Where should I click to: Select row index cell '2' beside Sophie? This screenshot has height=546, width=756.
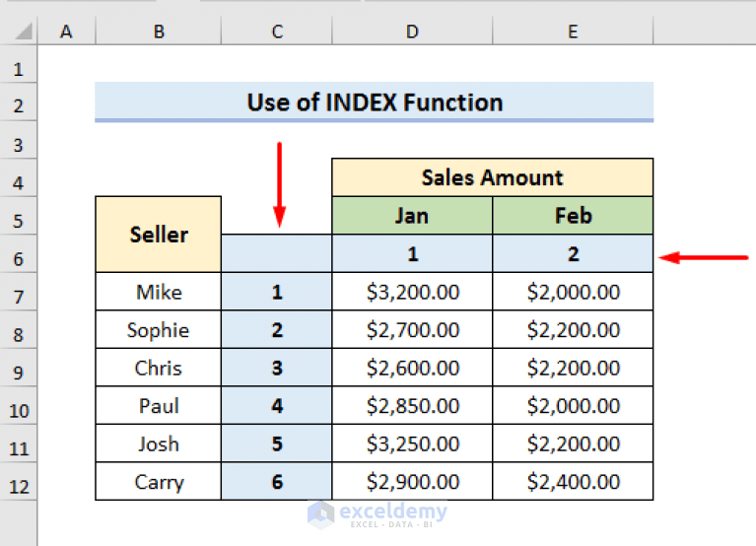point(277,329)
